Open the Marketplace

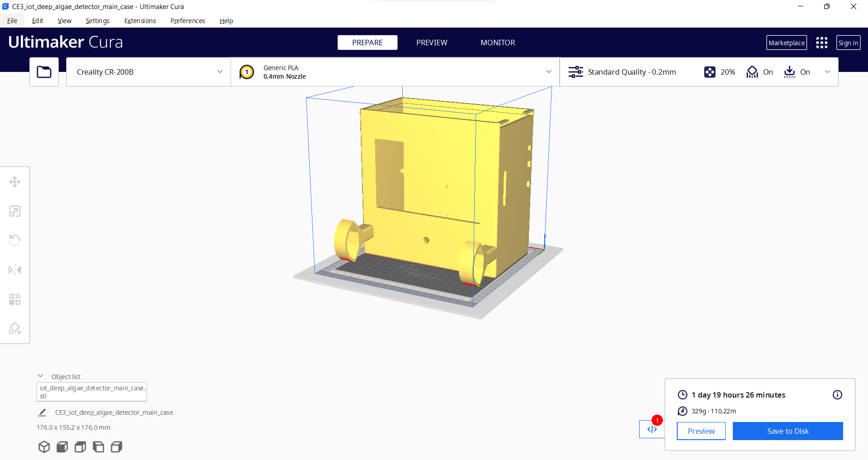pyautogui.click(x=787, y=43)
